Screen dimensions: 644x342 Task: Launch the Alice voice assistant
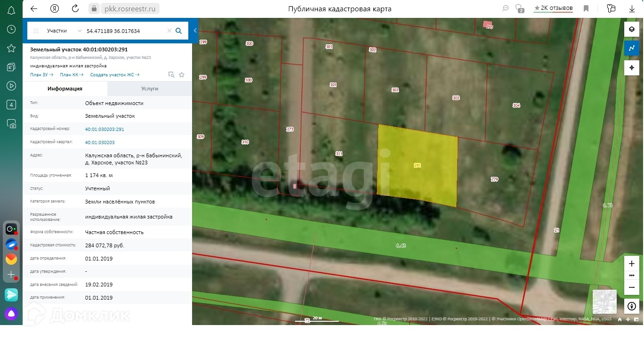coord(11,314)
